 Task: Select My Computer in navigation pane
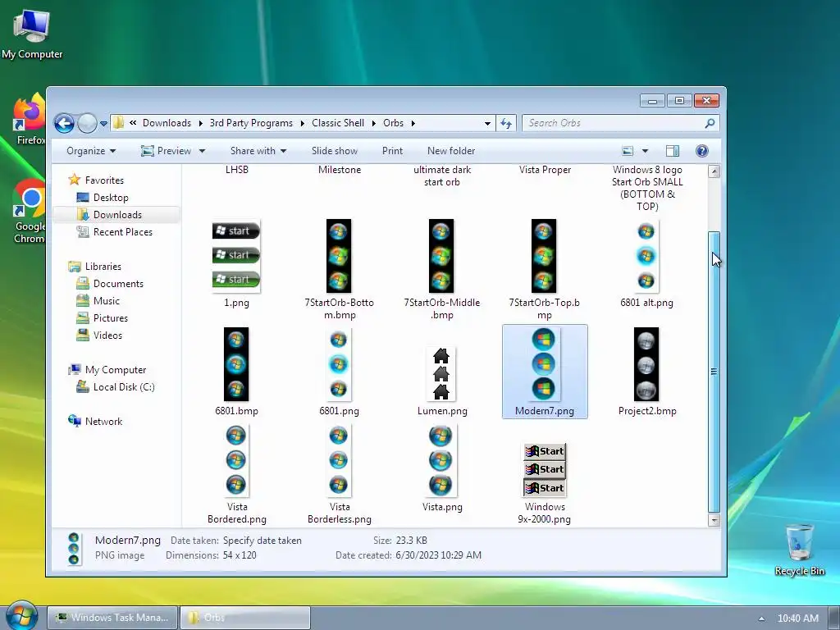pyautogui.click(x=115, y=370)
